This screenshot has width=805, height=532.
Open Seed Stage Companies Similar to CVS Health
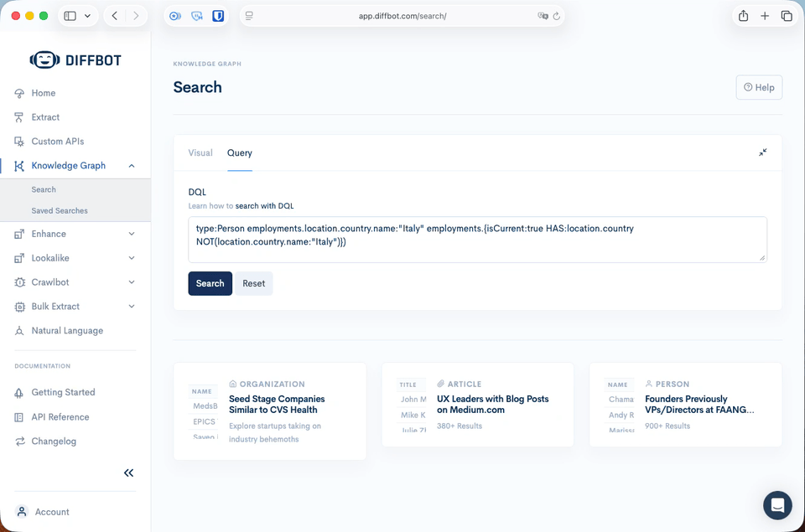point(270,411)
